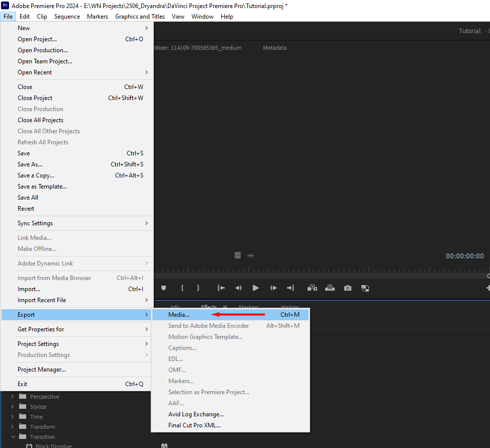Select Revert in File menu
490x448 pixels.
tap(76, 209)
